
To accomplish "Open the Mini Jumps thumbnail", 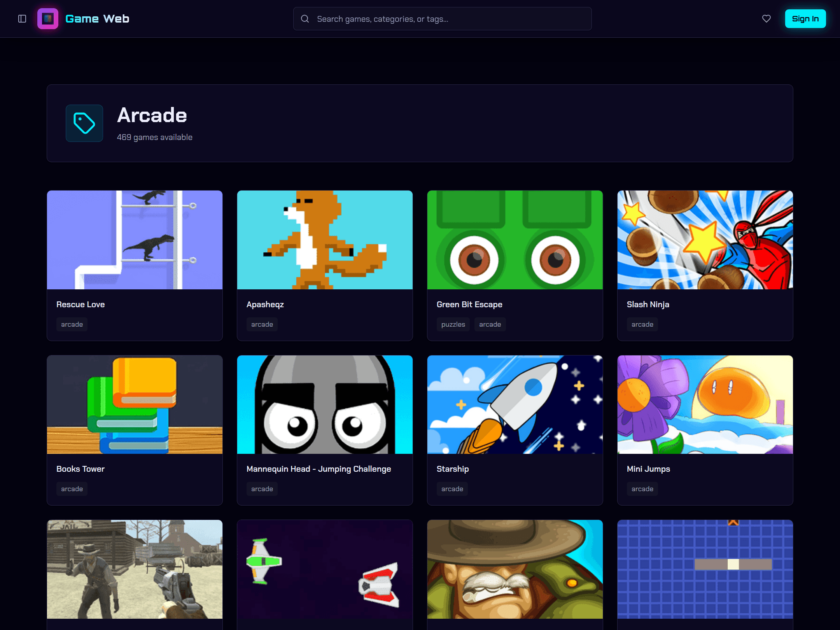I will tap(705, 404).
